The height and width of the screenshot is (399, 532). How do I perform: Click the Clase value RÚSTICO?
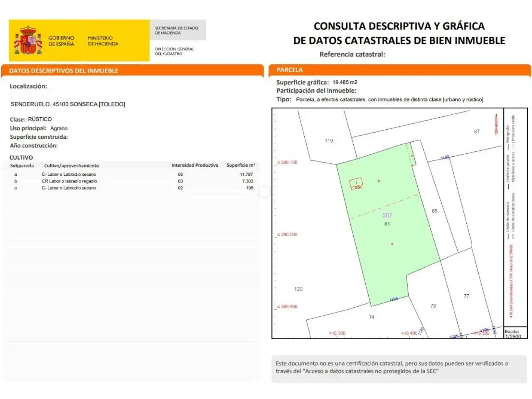[40, 119]
